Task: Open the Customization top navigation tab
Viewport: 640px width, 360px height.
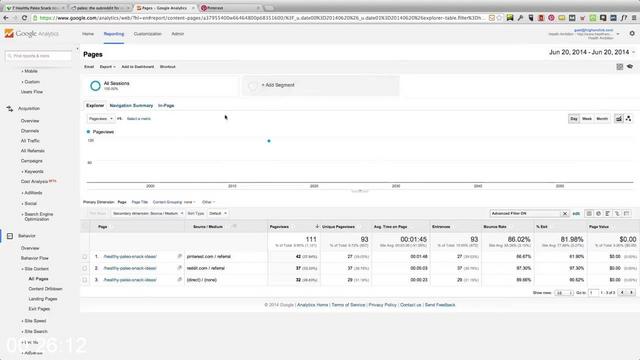Action: point(148,34)
